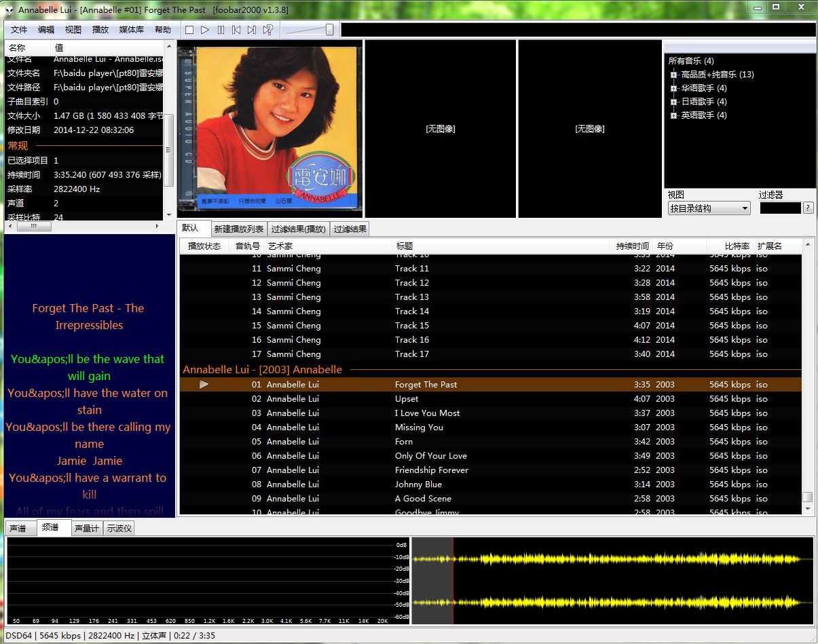This screenshot has width=818, height=644.
Task: Expand the 华语歌手 library node
Action: [673, 88]
